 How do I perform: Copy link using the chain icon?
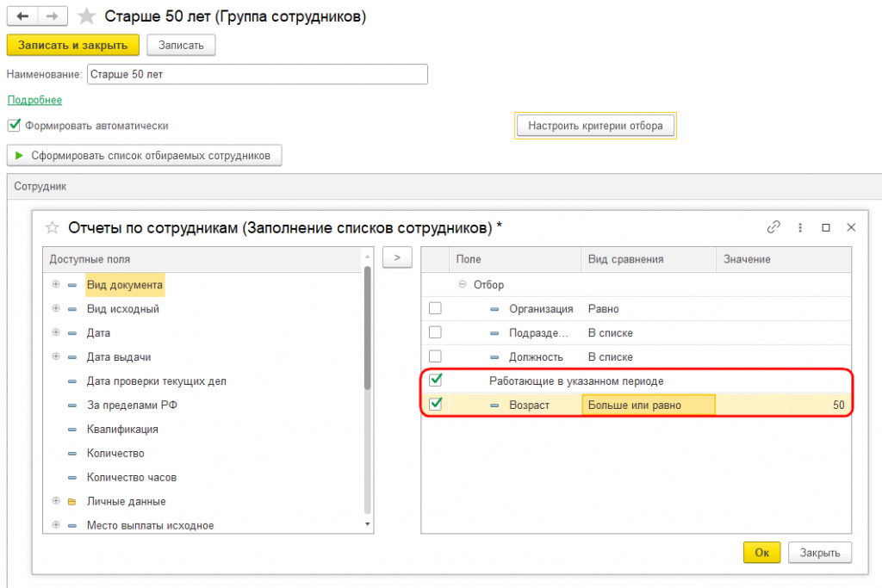coord(773,227)
